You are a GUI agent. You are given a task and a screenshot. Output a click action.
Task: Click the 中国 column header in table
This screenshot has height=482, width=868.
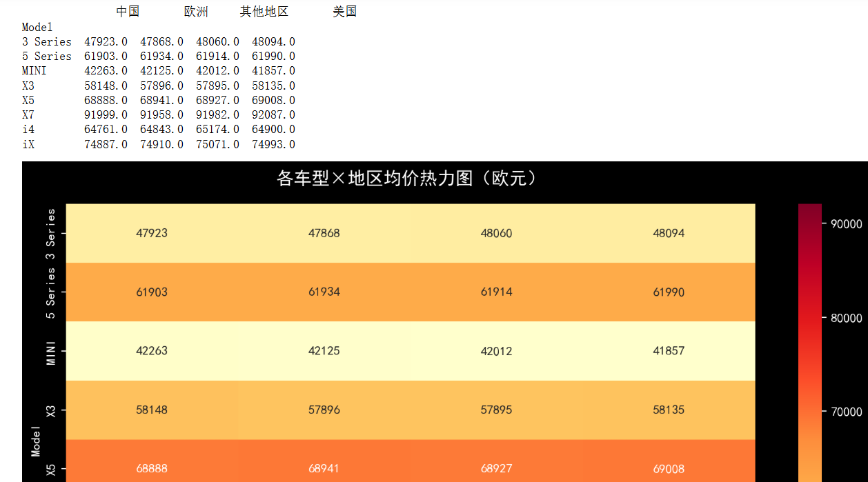(128, 12)
